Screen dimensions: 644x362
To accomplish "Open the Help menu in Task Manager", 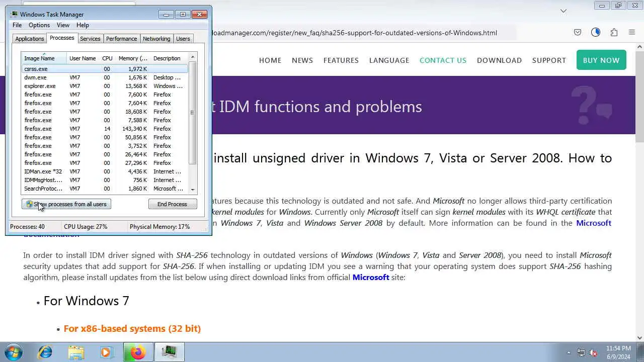I will 83,25.
